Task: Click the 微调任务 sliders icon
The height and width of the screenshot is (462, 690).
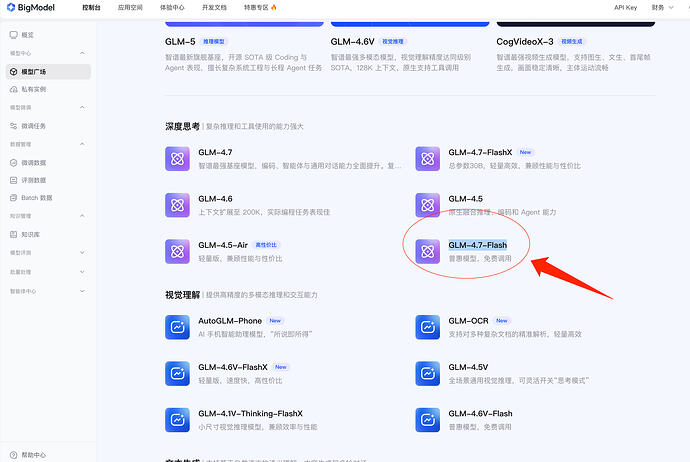Action: point(14,126)
